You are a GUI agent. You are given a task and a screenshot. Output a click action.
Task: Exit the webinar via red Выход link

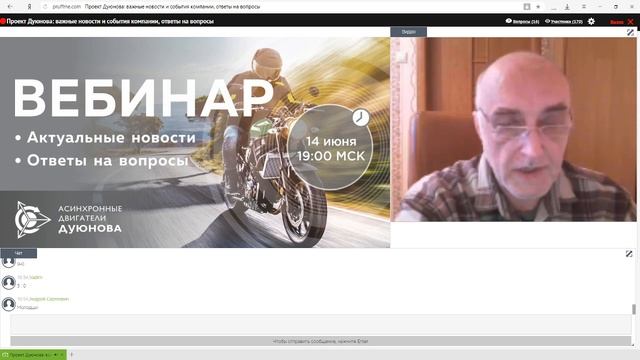[616, 22]
